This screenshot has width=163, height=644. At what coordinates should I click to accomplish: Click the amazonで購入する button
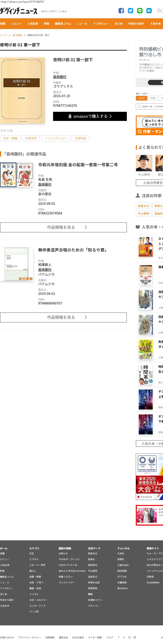(x=90, y=116)
